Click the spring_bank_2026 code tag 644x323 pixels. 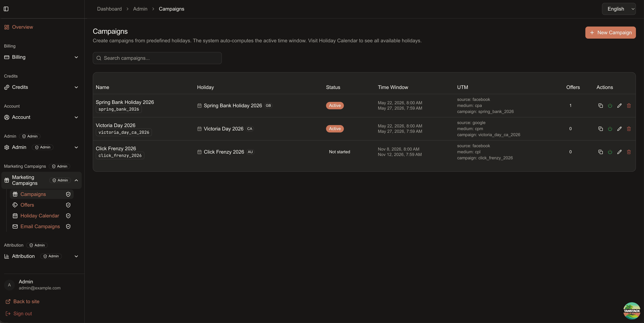[119, 109]
